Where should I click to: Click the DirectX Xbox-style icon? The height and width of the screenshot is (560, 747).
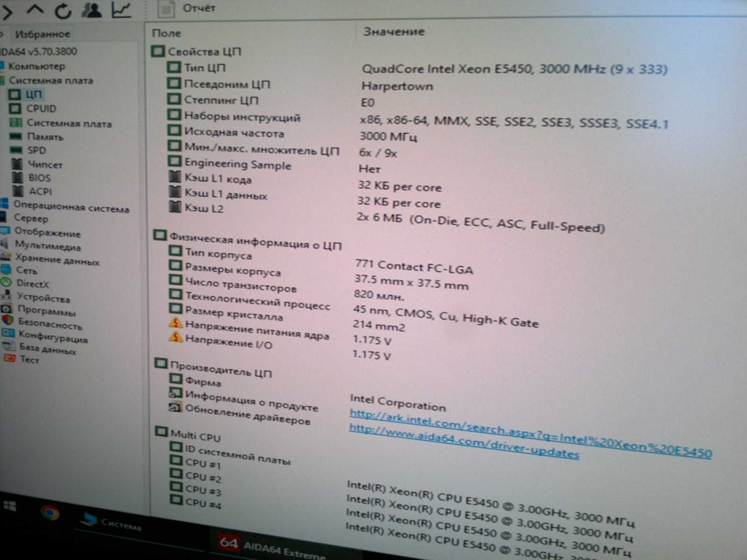pos(6,282)
